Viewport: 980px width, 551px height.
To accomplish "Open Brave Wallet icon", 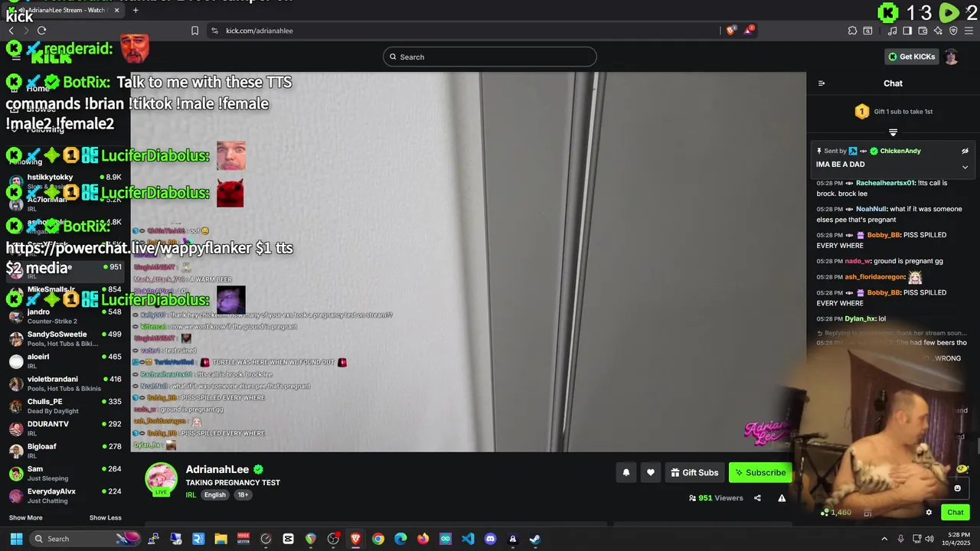I will tap(923, 31).
